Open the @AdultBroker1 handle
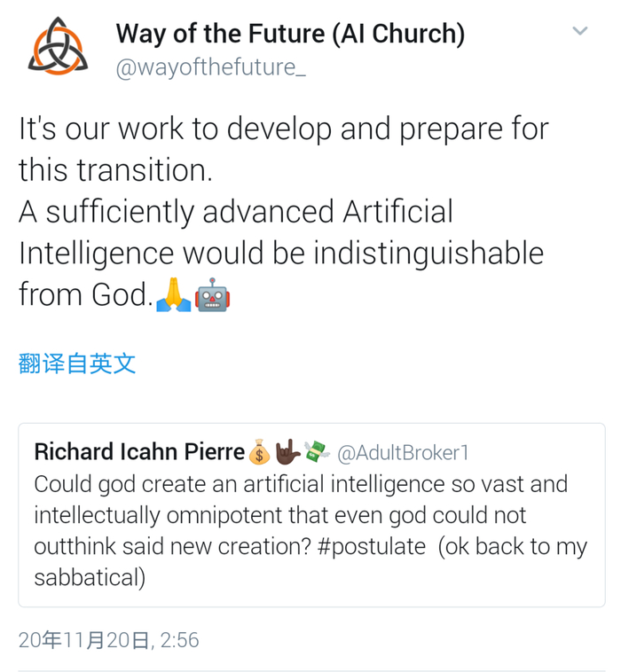The width and height of the screenshot is (621, 672). [404, 452]
